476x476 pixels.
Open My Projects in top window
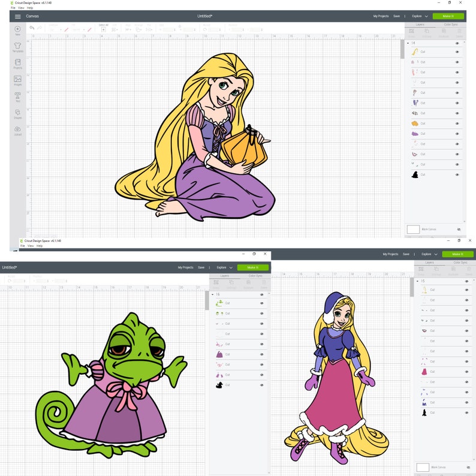click(381, 16)
